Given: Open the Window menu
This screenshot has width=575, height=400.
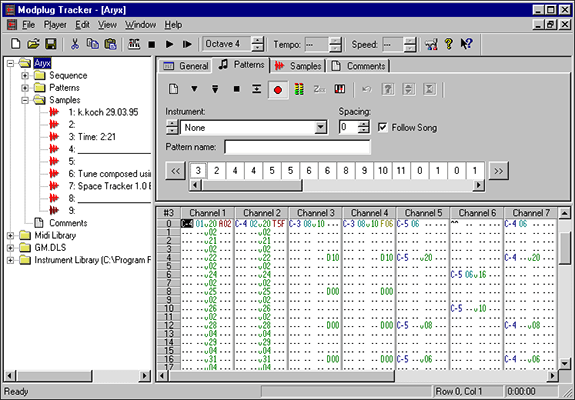Looking at the screenshot, I should click(140, 25).
